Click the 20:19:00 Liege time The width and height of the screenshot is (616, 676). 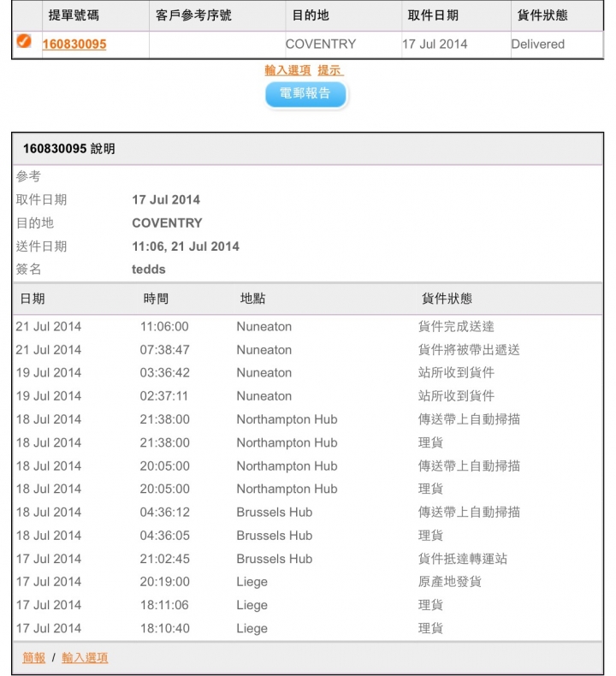pyautogui.click(x=164, y=582)
